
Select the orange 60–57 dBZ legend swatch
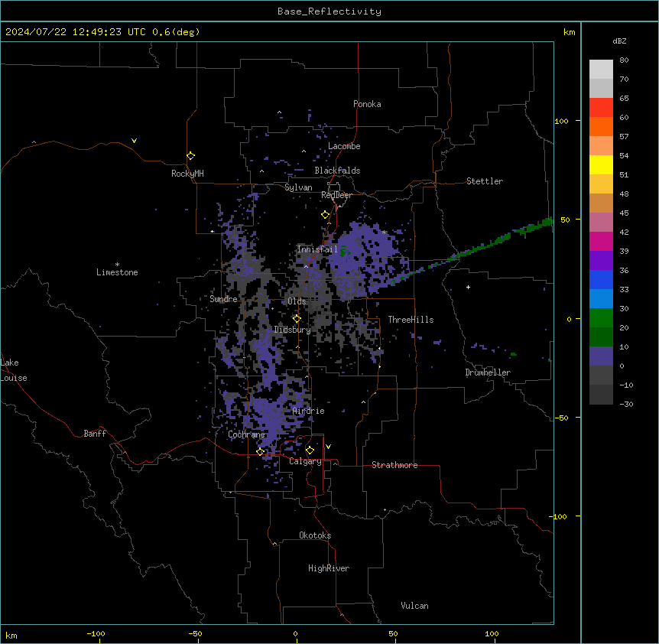[x=601, y=126]
